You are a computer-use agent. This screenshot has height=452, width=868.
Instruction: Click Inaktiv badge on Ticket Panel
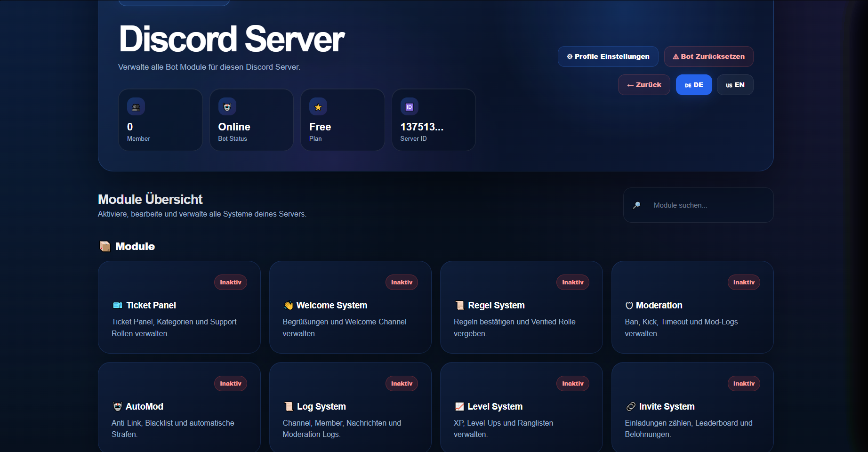[x=231, y=282]
